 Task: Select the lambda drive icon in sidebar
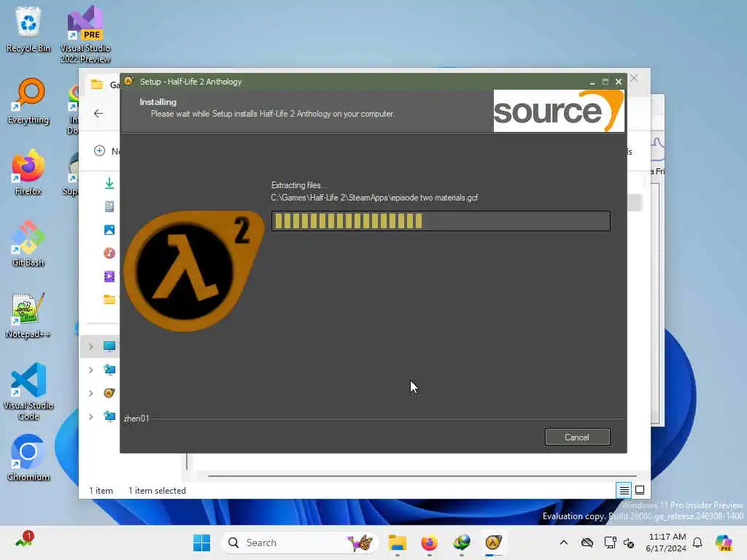(x=109, y=393)
